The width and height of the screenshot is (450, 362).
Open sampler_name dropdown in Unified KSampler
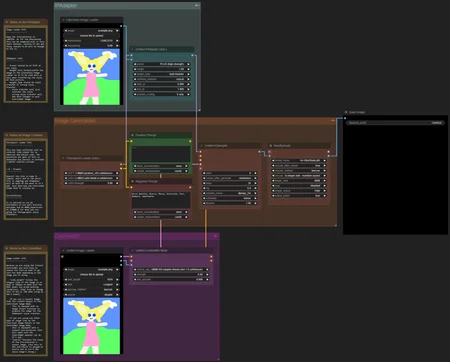(x=230, y=193)
